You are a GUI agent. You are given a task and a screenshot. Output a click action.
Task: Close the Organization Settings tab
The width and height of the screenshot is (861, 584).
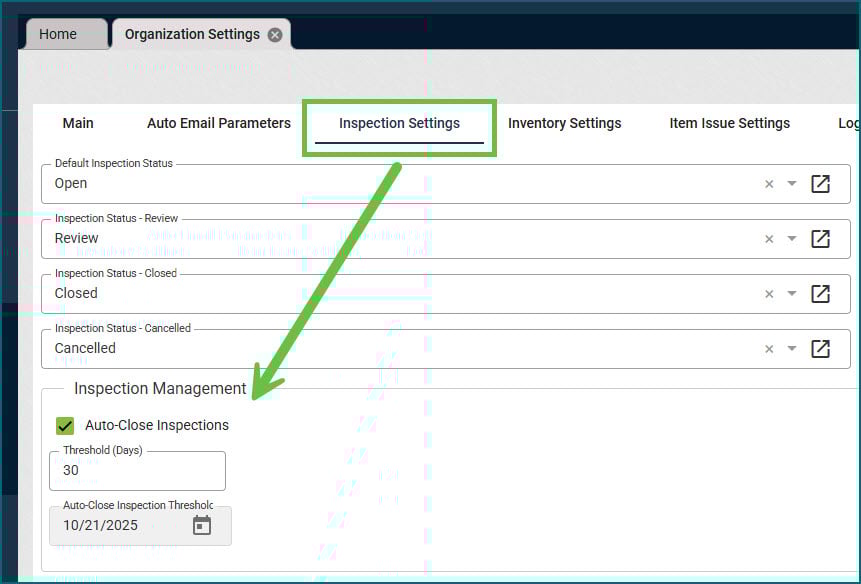pyautogui.click(x=275, y=35)
